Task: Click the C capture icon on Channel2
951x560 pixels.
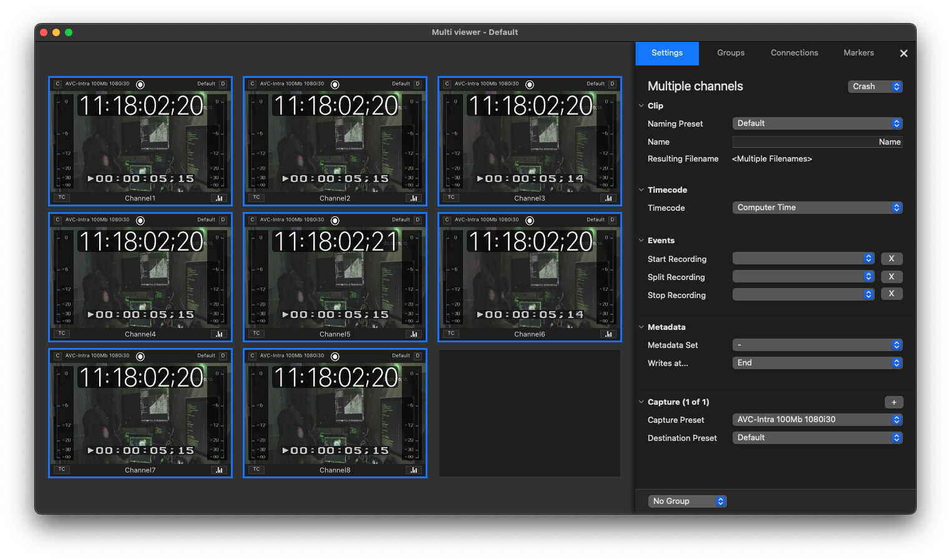Action: coord(252,84)
